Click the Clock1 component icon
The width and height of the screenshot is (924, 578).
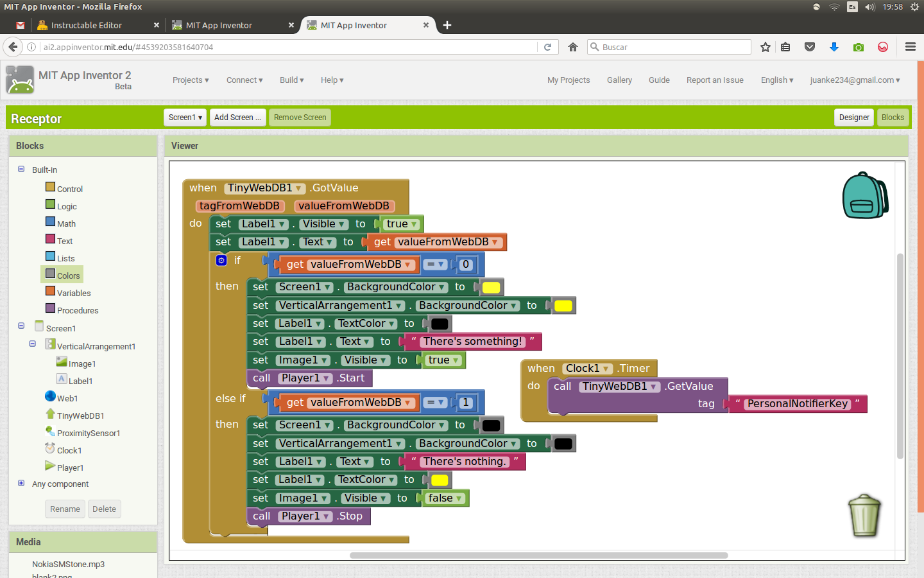pos(50,448)
